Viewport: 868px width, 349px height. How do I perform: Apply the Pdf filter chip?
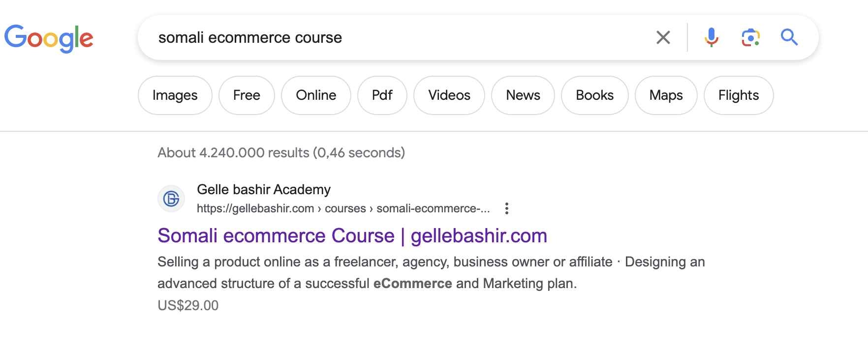pos(382,95)
